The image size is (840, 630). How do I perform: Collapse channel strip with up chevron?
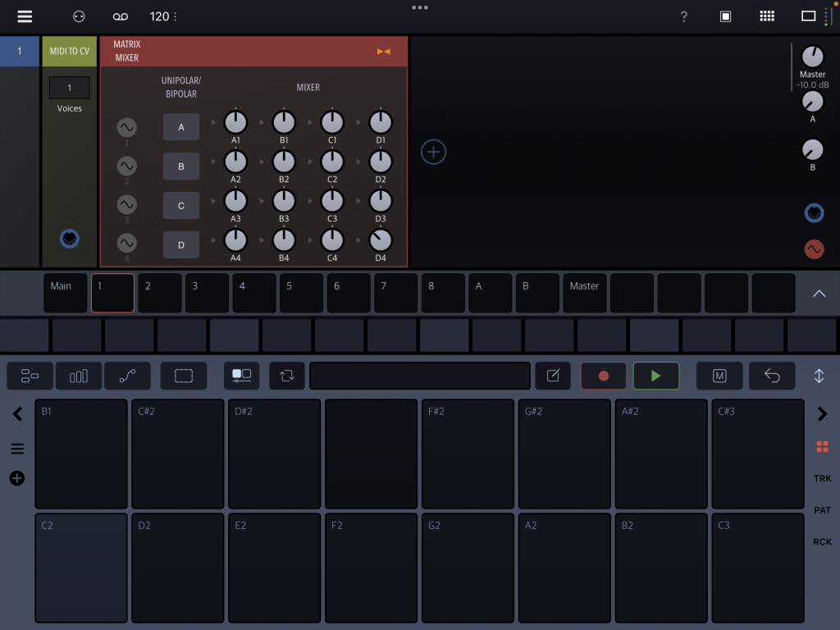tap(819, 294)
